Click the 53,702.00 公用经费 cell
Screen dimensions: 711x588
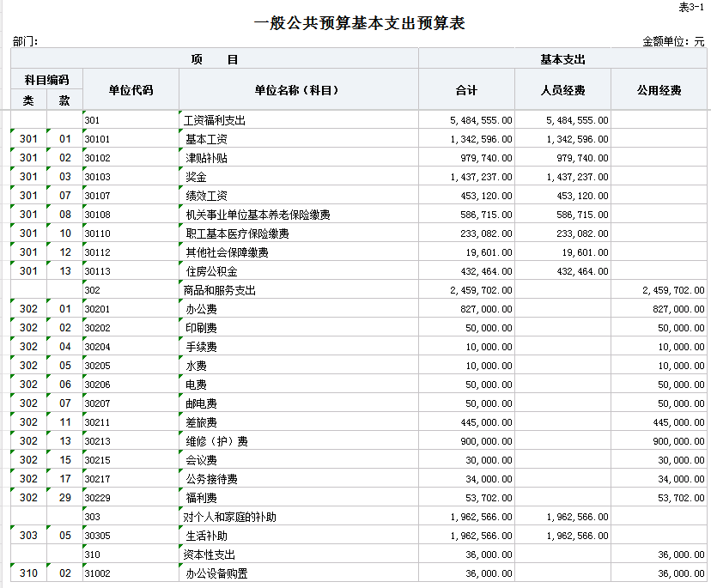coord(659,498)
